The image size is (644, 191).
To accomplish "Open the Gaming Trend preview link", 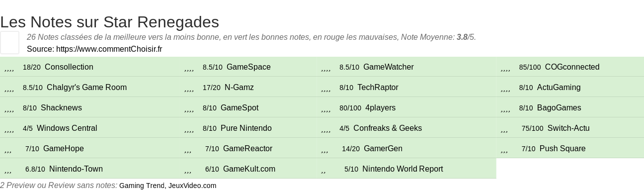I will point(142,186).
